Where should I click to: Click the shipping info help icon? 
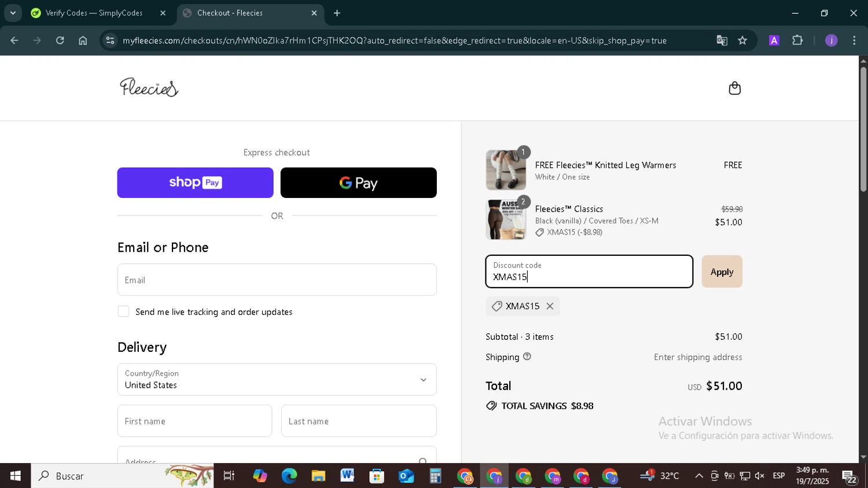(x=527, y=357)
